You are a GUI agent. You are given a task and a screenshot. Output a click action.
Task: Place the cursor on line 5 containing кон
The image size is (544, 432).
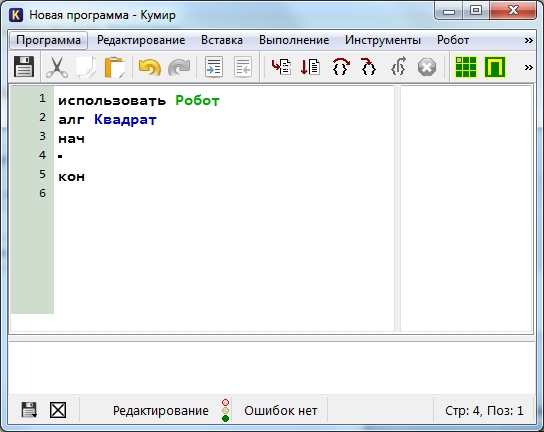pos(224,177)
